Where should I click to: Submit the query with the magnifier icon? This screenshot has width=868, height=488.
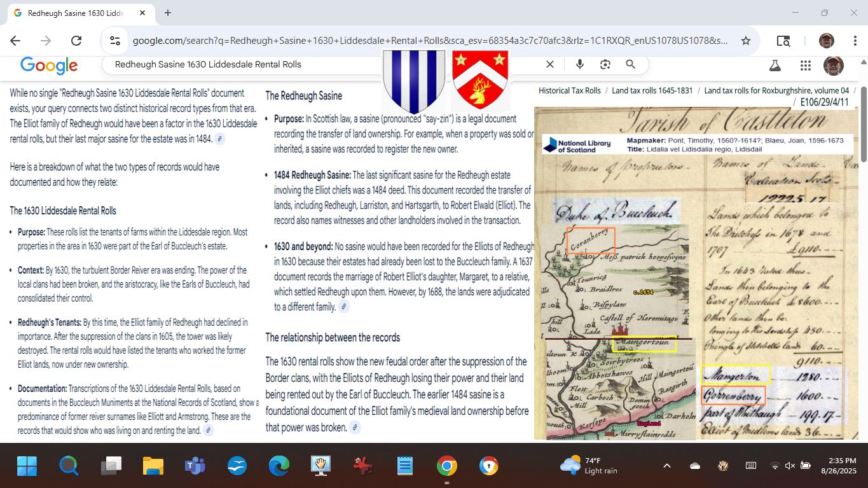click(x=630, y=64)
